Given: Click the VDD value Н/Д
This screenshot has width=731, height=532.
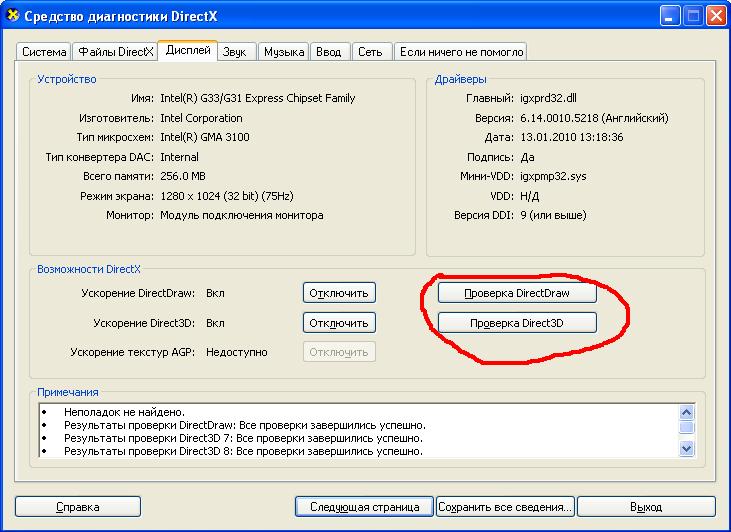Looking at the screenshot, I should (530, 196).
